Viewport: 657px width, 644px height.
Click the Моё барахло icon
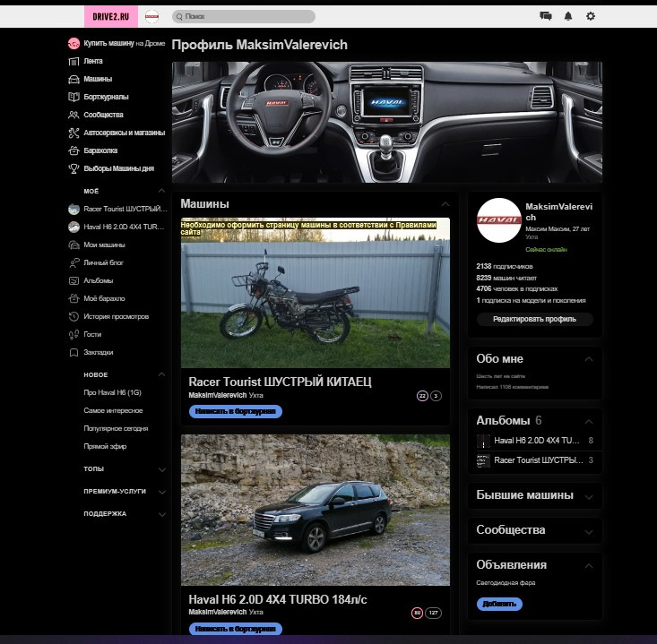73,298
